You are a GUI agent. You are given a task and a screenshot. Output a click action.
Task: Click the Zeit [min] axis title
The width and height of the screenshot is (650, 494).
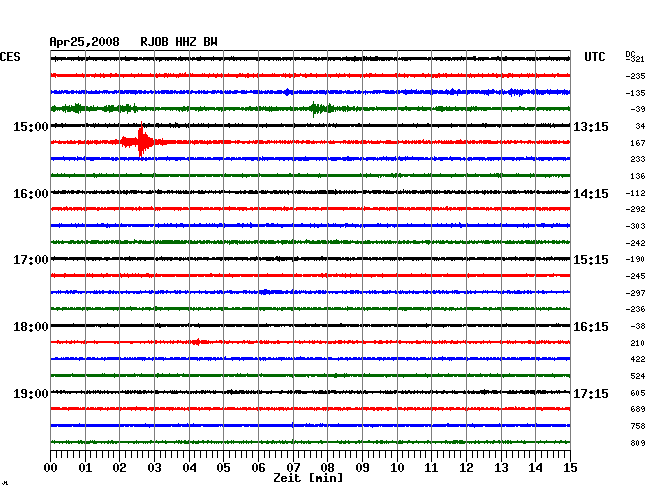tap(308, 478)
